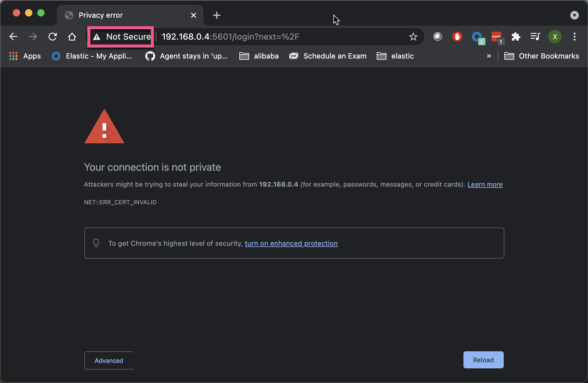Viewport: 588px width, 383px height.
Task: Click the Not Secure warning indicator
Action: pyautogui.click(x=120, y=37)
